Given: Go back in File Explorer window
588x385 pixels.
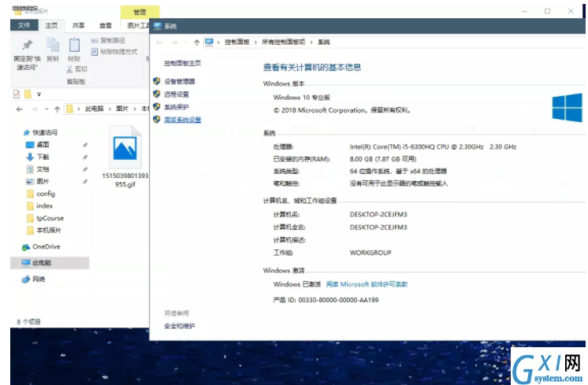Looking at the screenshot, I should 20,109.
